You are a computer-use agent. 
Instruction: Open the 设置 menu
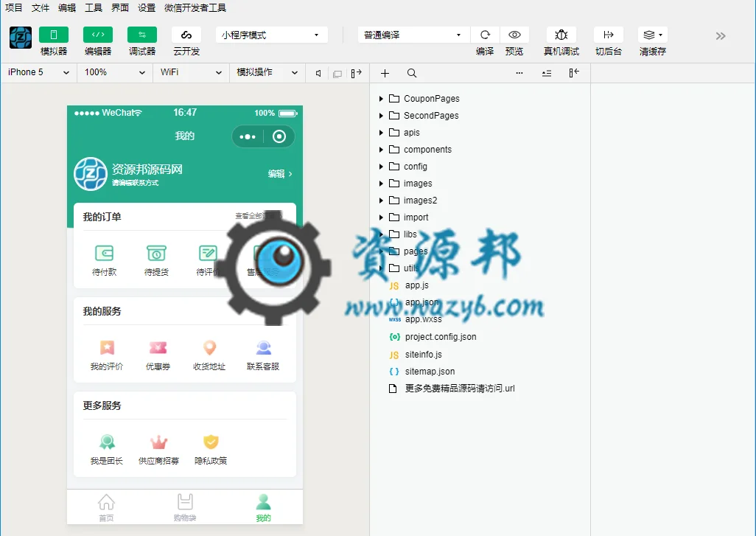pyautogui.click(x=146, y=7)
